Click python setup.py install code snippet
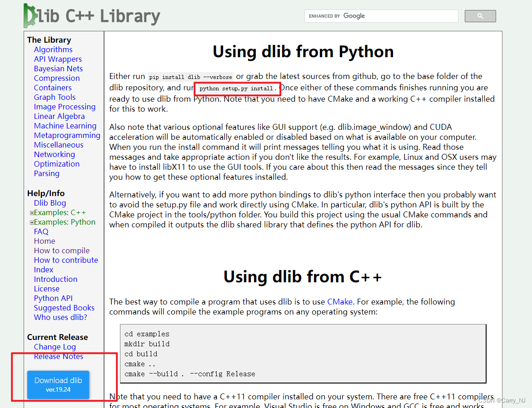 [236, 88]
